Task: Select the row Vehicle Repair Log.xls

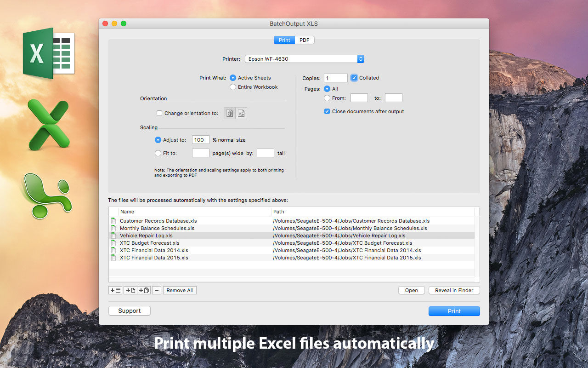Action: click(x=292, y=236)
